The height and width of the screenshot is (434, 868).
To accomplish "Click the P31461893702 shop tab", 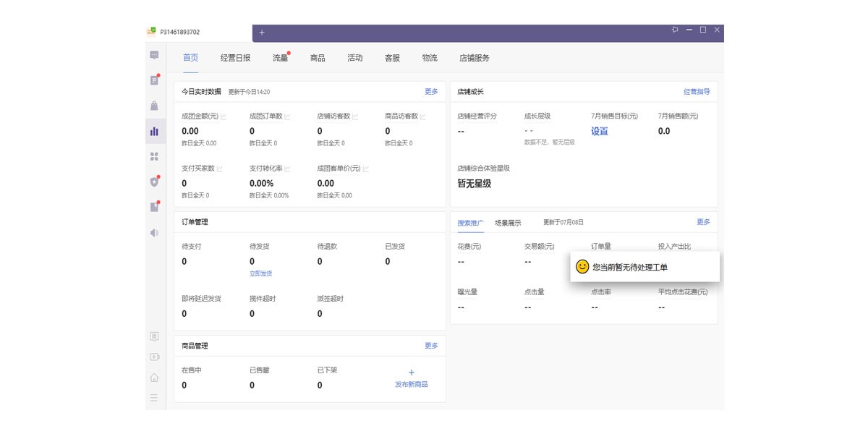I will pos(199,33).
